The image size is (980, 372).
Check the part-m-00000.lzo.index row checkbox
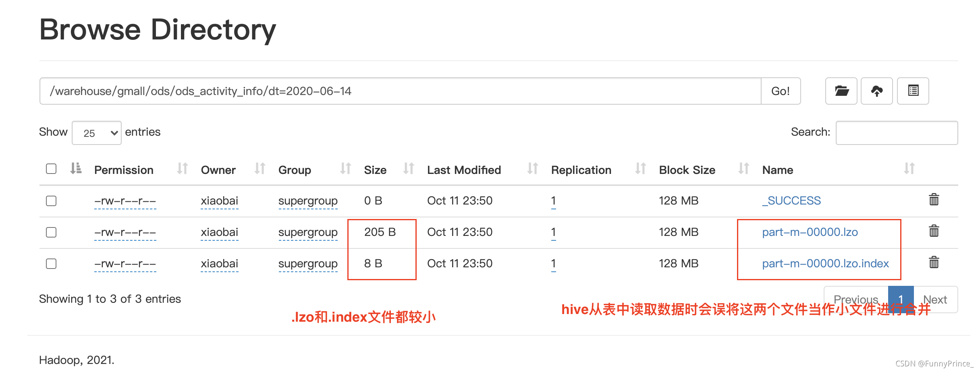[x=51, y=264]
